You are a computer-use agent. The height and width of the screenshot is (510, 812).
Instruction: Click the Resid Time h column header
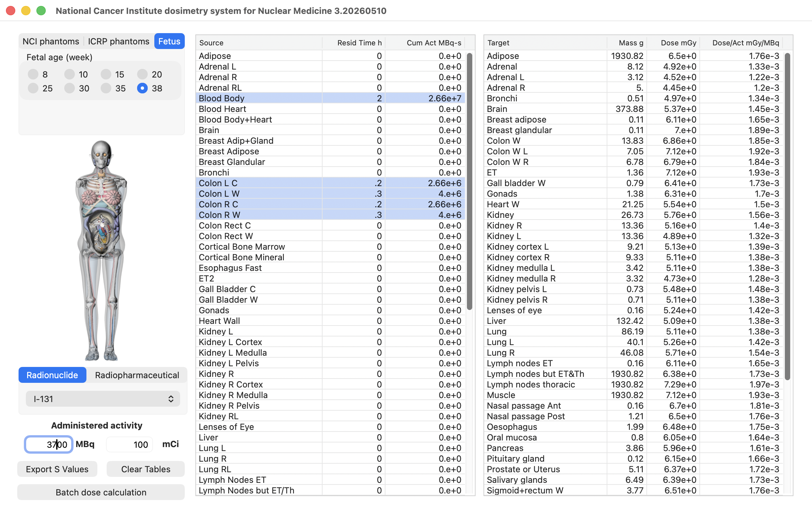point(353,43)
